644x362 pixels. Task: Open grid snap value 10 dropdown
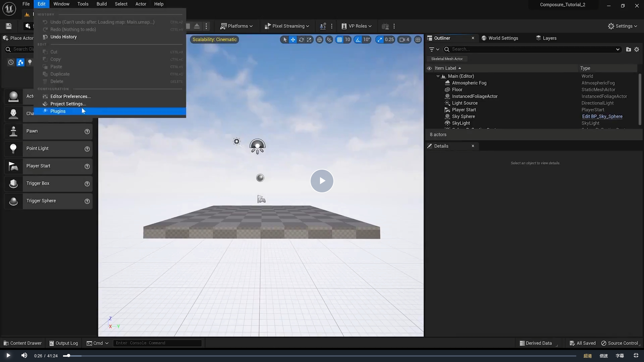[347, 40]
